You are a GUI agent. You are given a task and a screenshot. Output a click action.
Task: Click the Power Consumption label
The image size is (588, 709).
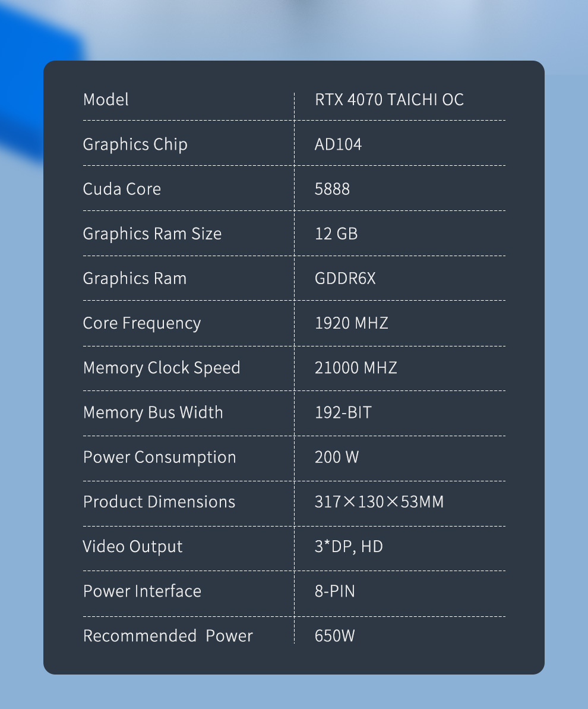[160, 458]
